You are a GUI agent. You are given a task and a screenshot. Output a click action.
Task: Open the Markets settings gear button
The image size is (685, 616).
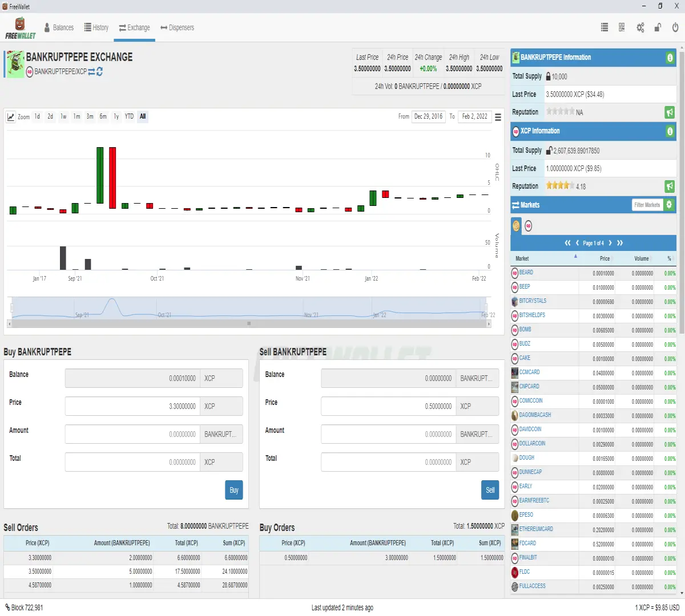[669, 205]
